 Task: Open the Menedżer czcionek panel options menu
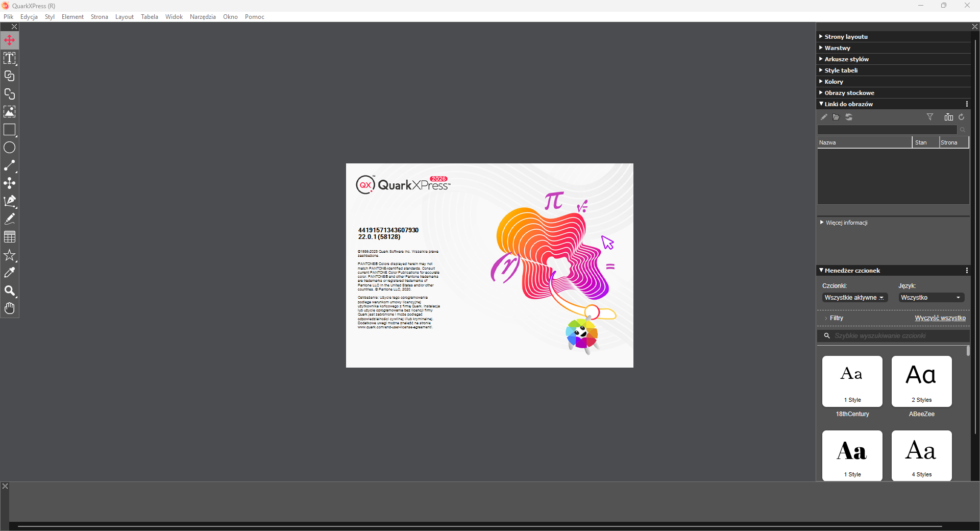pos(967,271)
